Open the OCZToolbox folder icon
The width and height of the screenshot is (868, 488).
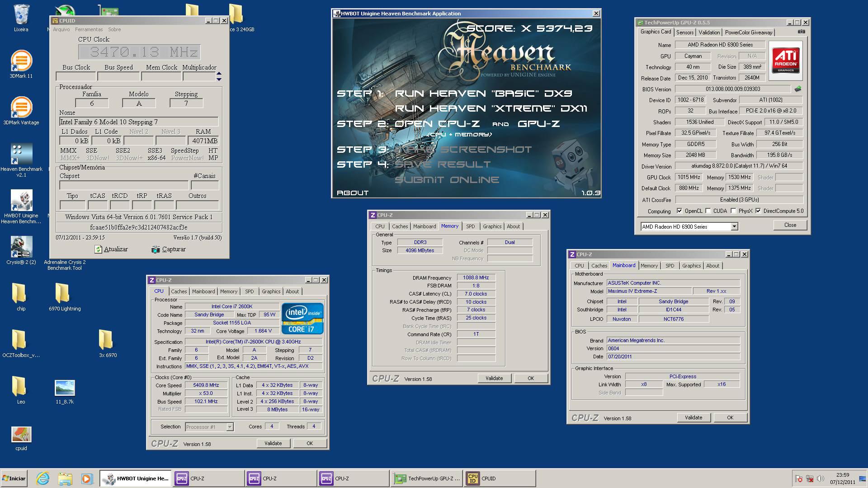coord(21,343)
